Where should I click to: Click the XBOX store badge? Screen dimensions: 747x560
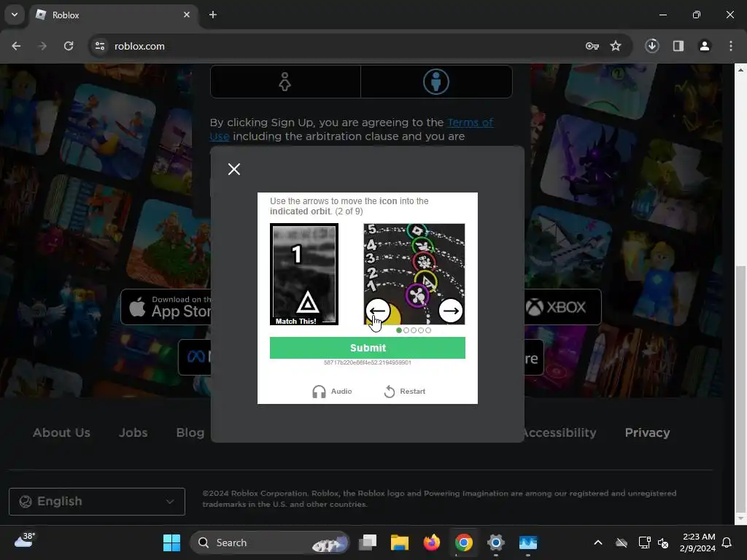pos(562,307)
